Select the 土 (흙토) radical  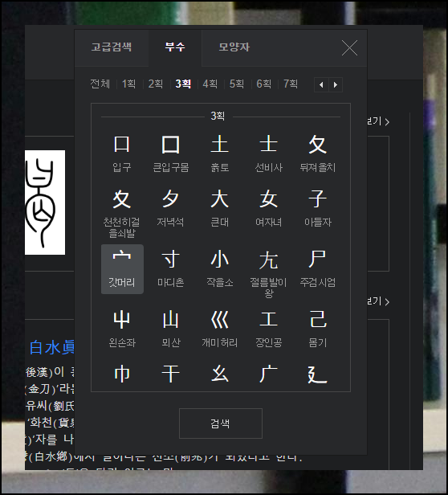pos(219,153)
